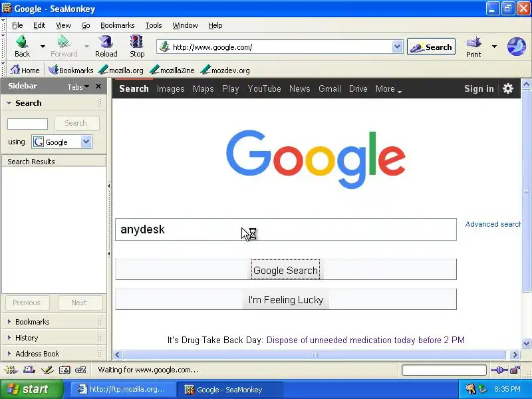Screen dimensions: 532x399
Task: Open the URL bar history dropdown
Action: click(397, 47)
